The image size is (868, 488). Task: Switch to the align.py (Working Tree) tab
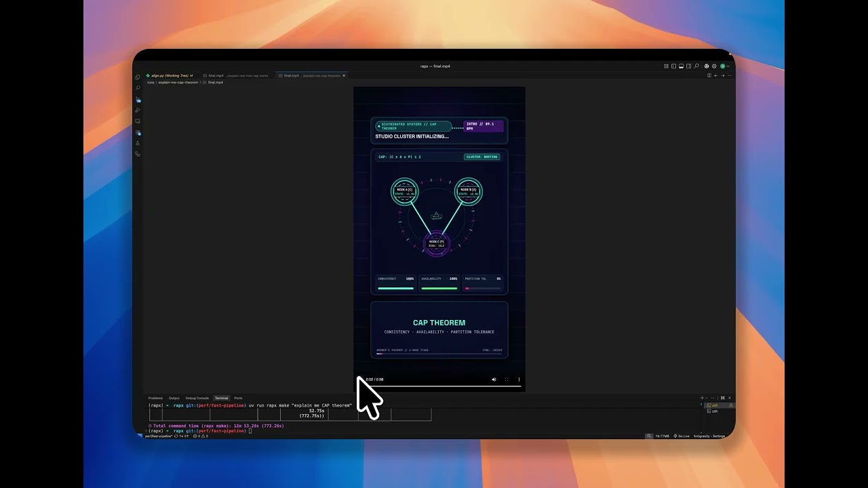point(172,75)
